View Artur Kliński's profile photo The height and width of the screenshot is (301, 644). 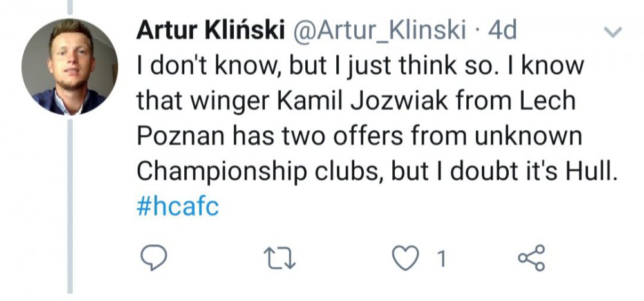70,67
